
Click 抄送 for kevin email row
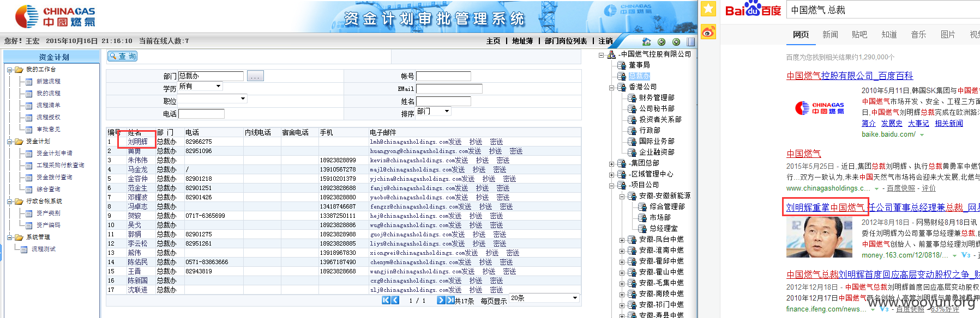pyautogui.click(x=482, y=160)
